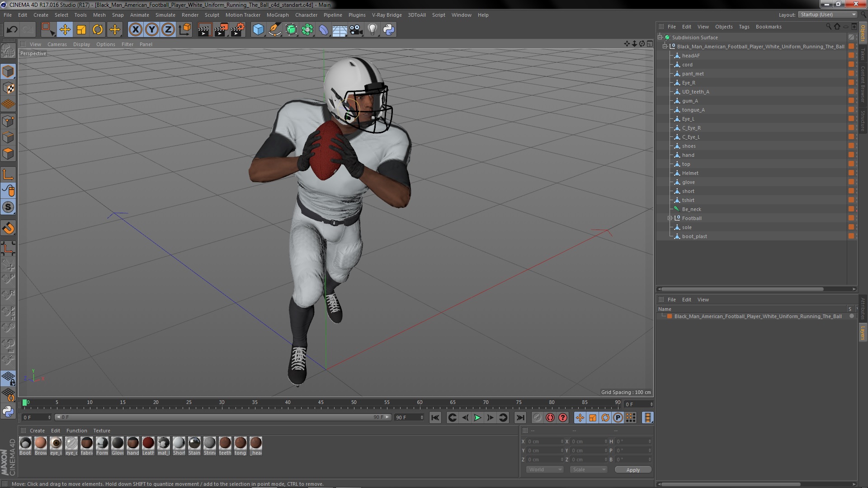Open the Layout Startup dropdown

[x=827, y=14]
